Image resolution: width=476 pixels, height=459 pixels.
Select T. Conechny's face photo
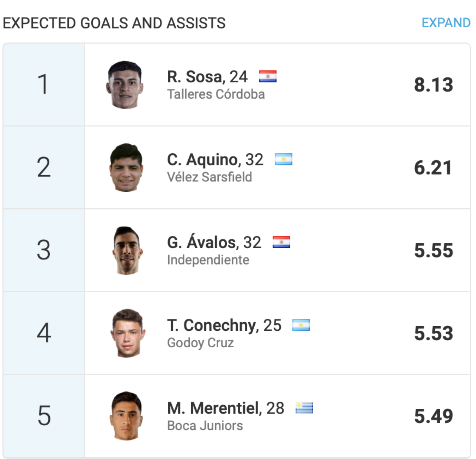127,333
